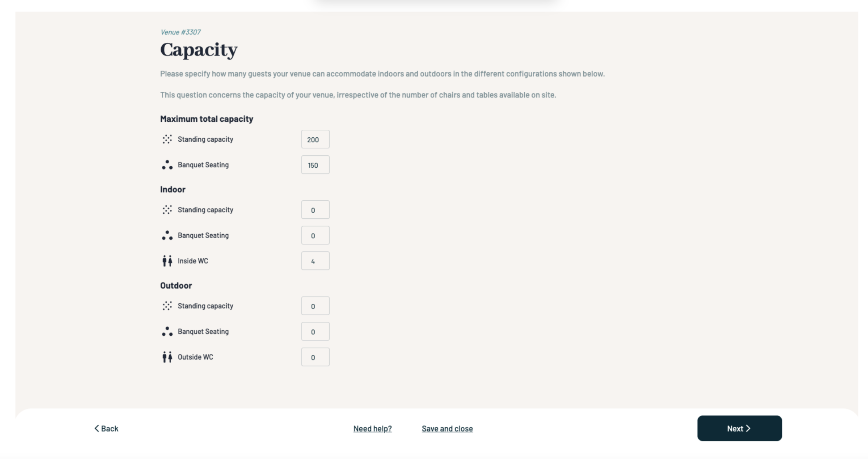Screen dimensions: 868x459
Task: Click the Indoor standing capacity dots icon
Action: 167,210
